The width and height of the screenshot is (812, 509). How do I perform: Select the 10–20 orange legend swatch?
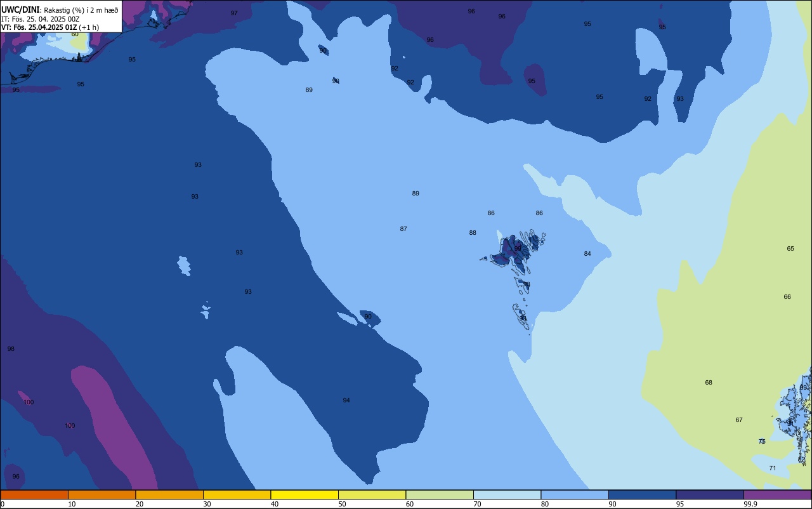tap(101, 494)
